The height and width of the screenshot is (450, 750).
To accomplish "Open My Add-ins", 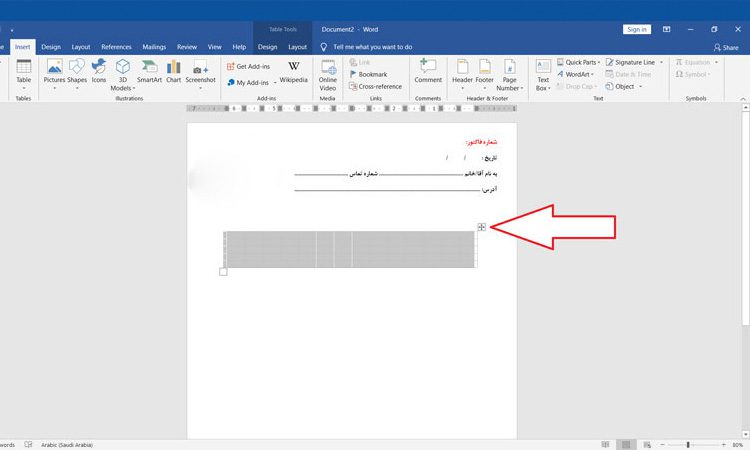I will 248,83.
